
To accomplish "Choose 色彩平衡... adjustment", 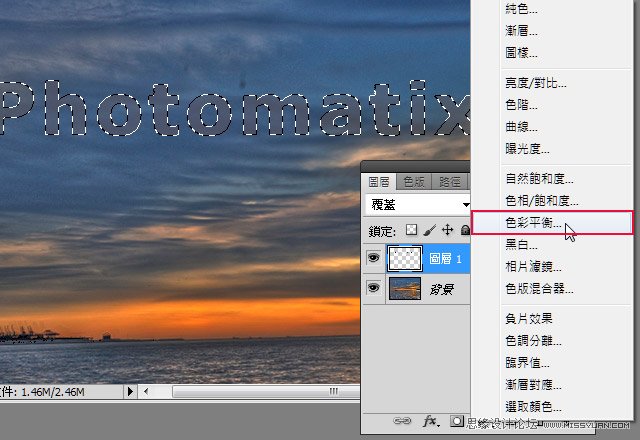I will coord(552,222).
